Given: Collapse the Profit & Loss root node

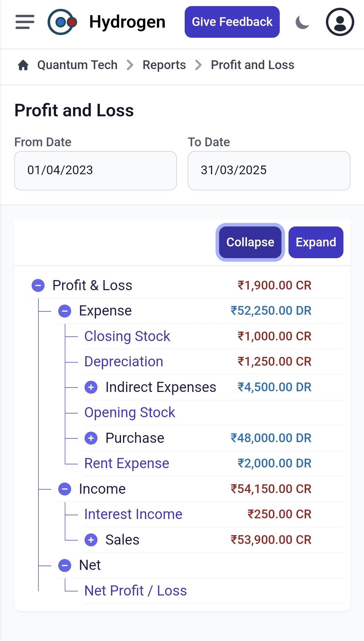Looking at the screenshot, I should (38, 285).
